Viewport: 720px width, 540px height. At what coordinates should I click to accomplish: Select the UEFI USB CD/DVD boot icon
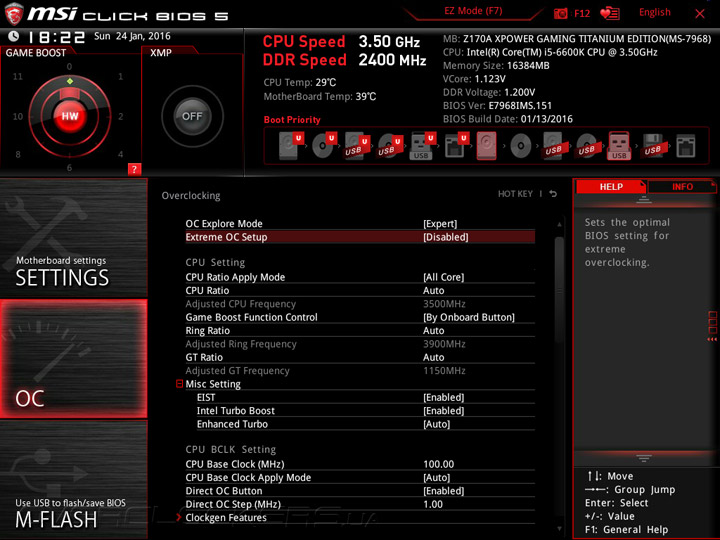pyautogui.click(x=389, y=146)
